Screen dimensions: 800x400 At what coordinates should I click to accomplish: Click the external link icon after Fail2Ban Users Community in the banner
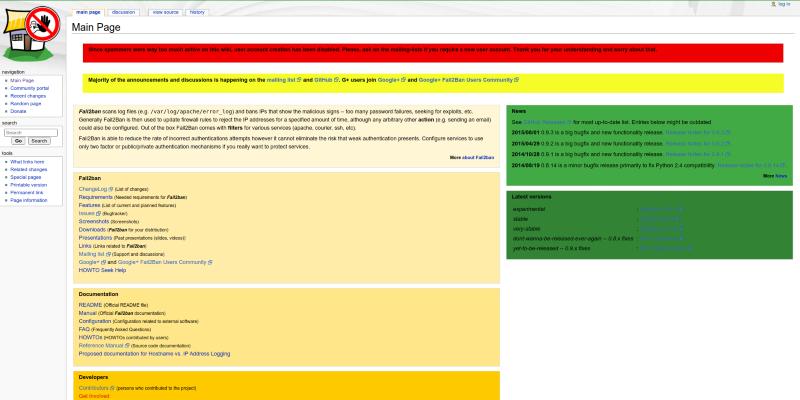516,78
